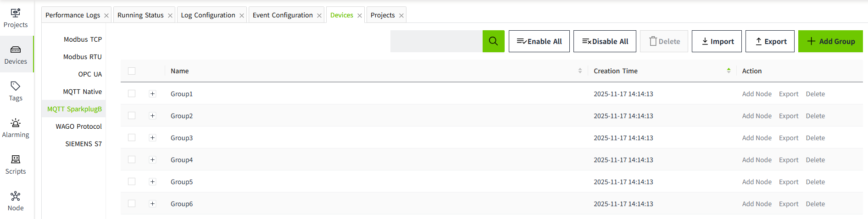
Task: Sort the Name column
Action: (x=580, y=71)
